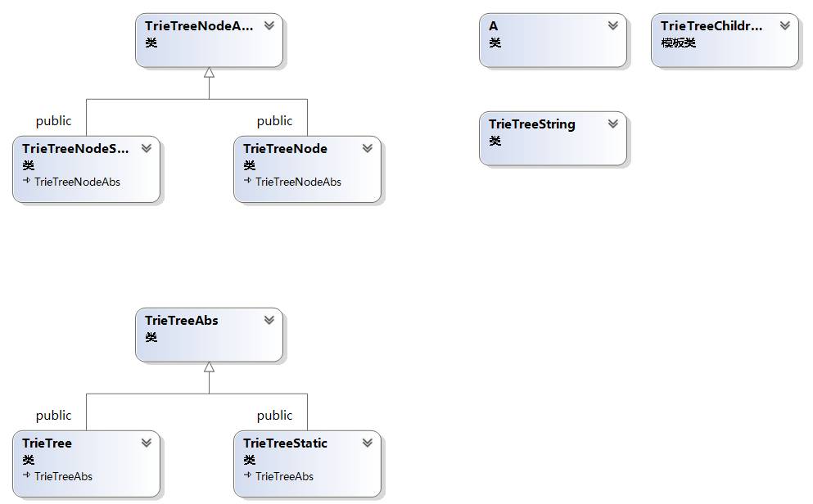Click base-type arrow icon in TrieTreeNode box
The height and width of the screenshot is (504, 813).
pos(248,181)
